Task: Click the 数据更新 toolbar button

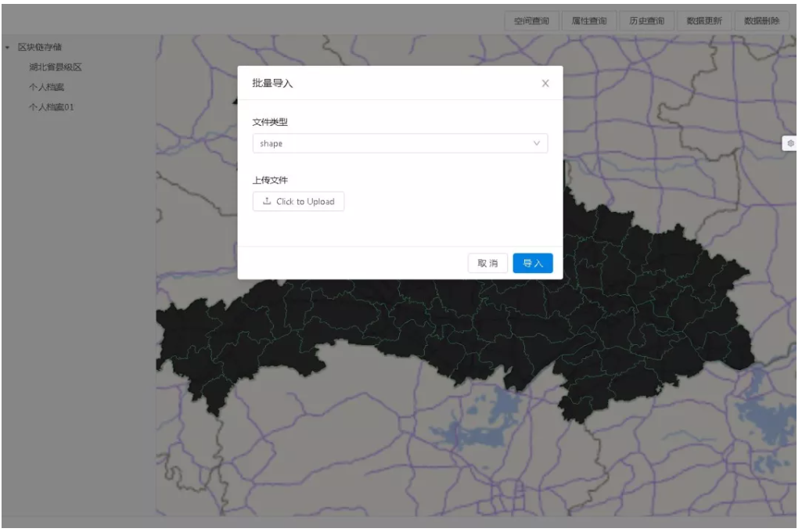Action: [x=704, y=21]
